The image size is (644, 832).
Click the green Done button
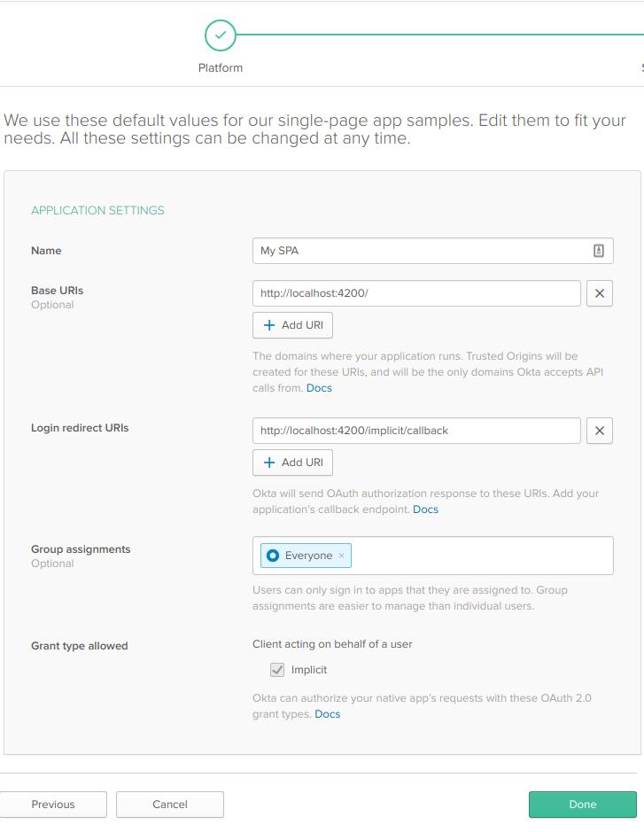tap(582, 805)
